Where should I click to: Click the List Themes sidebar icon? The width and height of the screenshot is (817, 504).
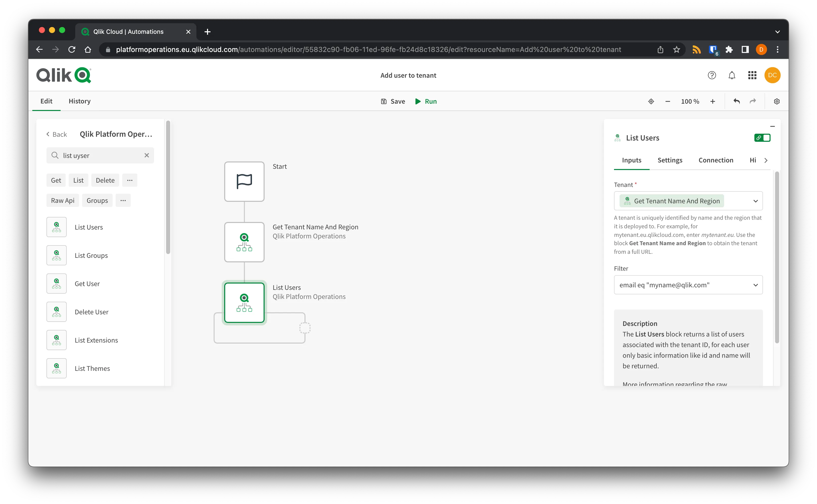(x=57, y=368)
